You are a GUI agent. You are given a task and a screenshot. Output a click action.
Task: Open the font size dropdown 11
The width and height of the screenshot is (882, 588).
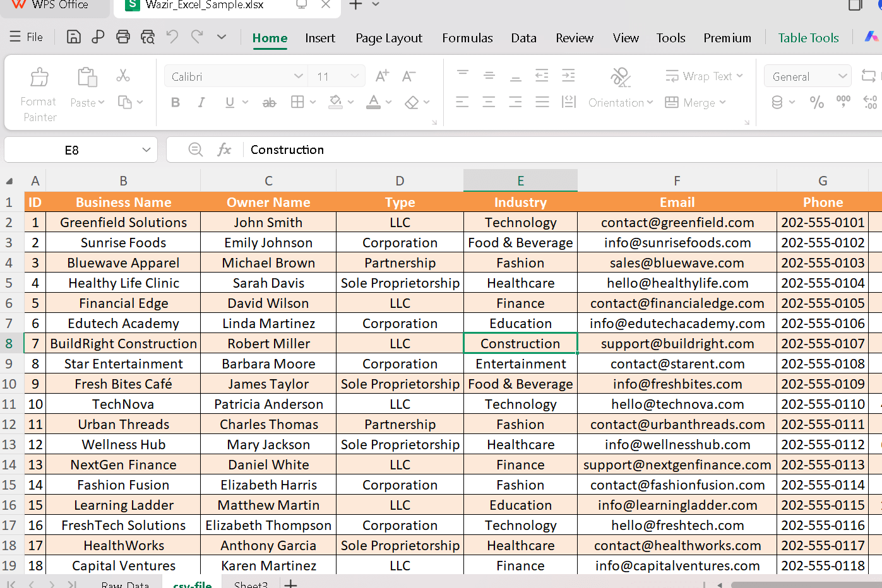(355, 76)
